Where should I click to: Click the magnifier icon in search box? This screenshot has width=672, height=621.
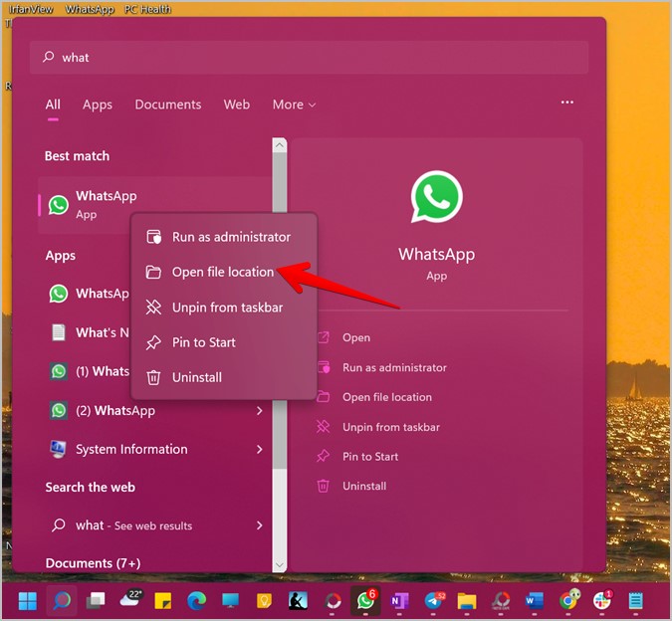49,57
